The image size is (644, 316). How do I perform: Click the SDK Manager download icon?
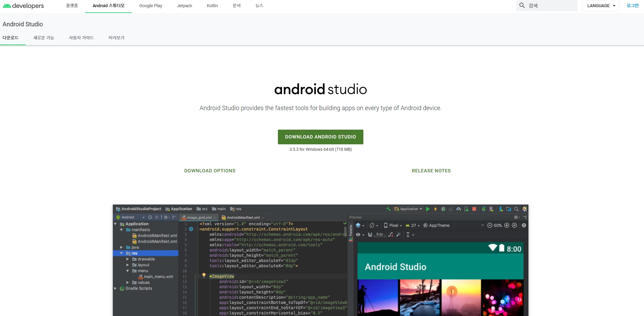[501, 209]
